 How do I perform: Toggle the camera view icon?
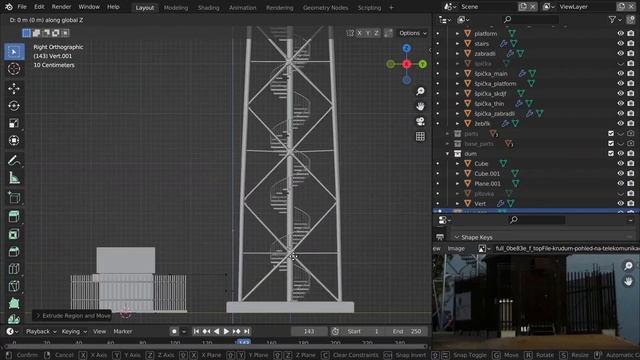click(420, 121)
